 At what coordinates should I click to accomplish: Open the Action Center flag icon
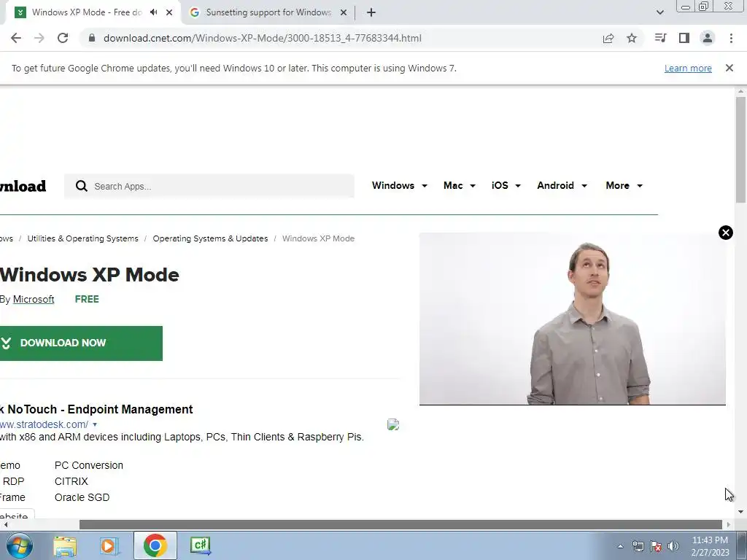tap(656, 546)
